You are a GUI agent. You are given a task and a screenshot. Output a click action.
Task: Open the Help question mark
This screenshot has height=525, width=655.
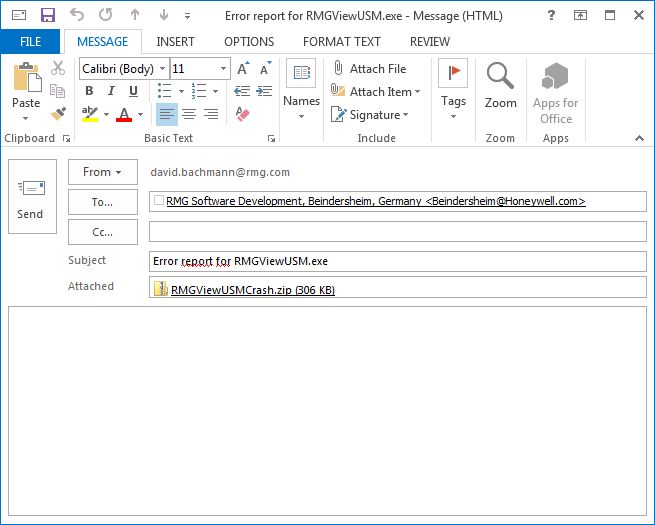coord(551,15)
